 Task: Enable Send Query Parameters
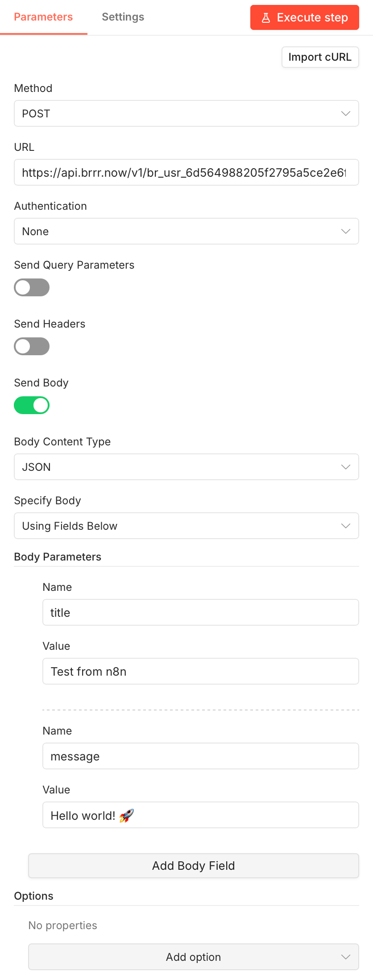click(x=32, y=287)
